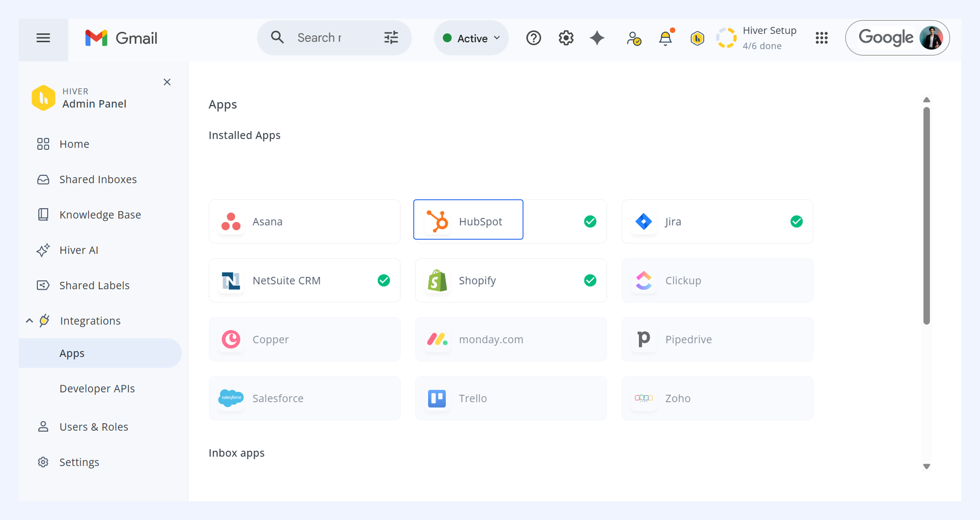Viewport: 980px width, 520px height.
Task: Click HubSpot's green connected checkmark
Action: [590, 221]
